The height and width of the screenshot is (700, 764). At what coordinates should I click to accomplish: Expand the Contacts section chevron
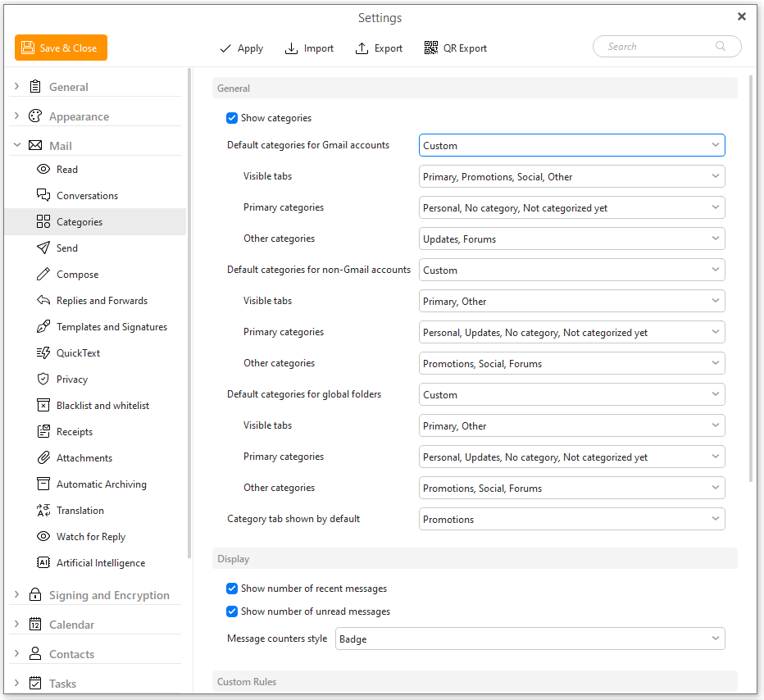tap(17, 653)
